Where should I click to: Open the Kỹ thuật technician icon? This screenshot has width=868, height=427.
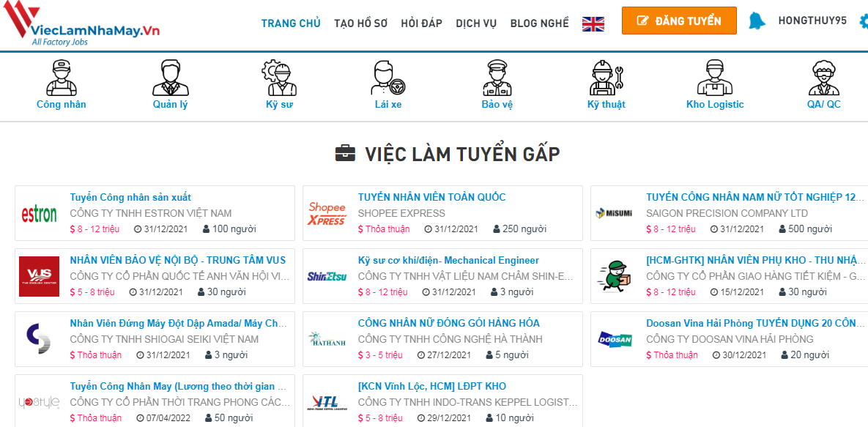pyautogui.click(x=607, y=78)
